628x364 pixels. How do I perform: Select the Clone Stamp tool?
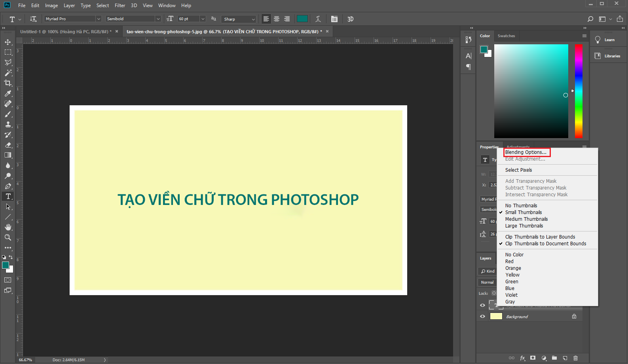(x=8, y=124)
